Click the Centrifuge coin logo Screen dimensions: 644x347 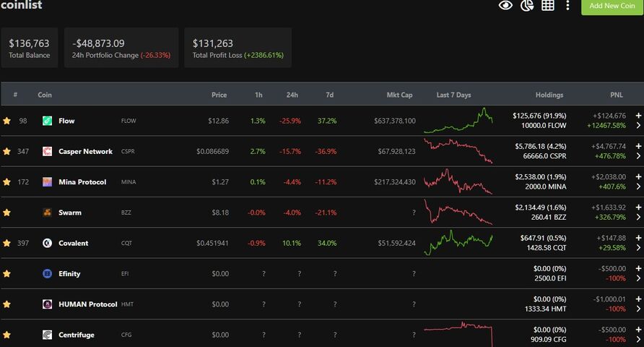pos(47,335)
